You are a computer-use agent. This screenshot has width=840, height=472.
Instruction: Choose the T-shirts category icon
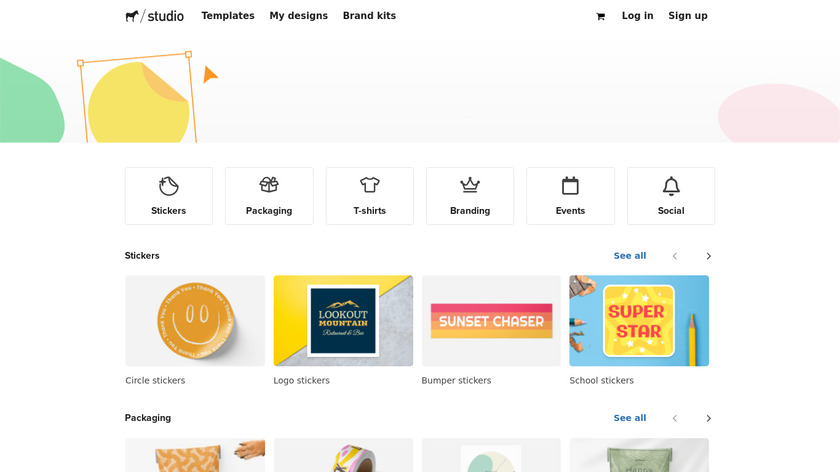370,185
